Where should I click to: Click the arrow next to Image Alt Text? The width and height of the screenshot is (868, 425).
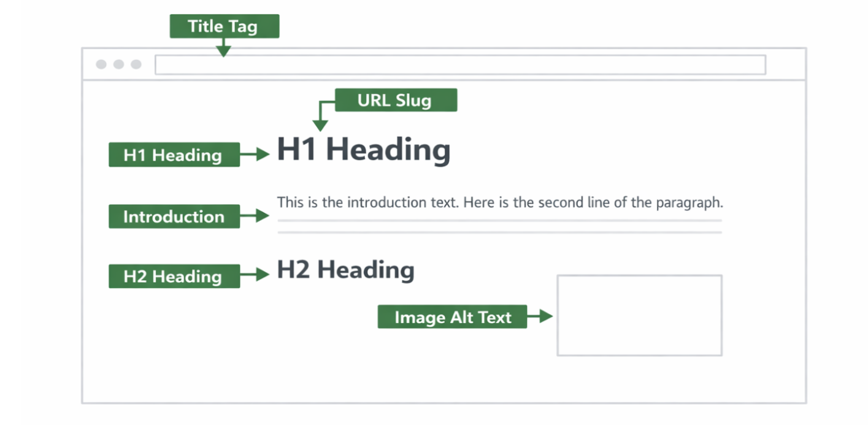tap(540, 316)
